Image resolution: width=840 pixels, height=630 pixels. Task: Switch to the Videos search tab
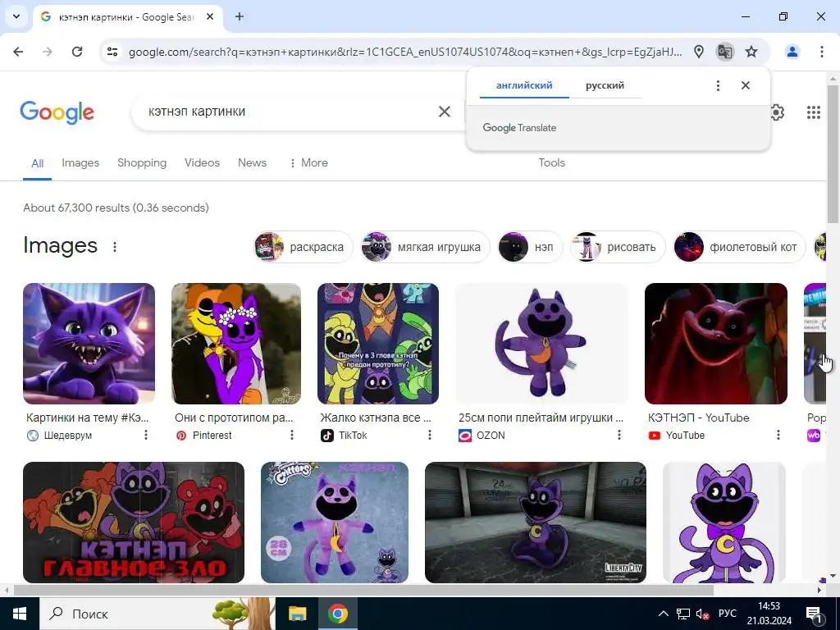[x=202, y=162]
